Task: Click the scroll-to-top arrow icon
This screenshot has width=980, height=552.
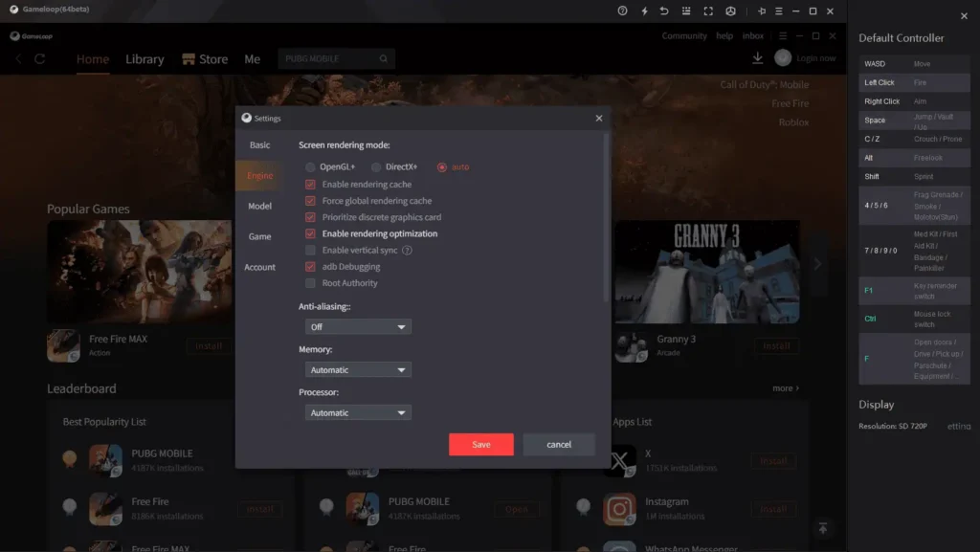Action: pyautogui.click(x=823, y=528)
